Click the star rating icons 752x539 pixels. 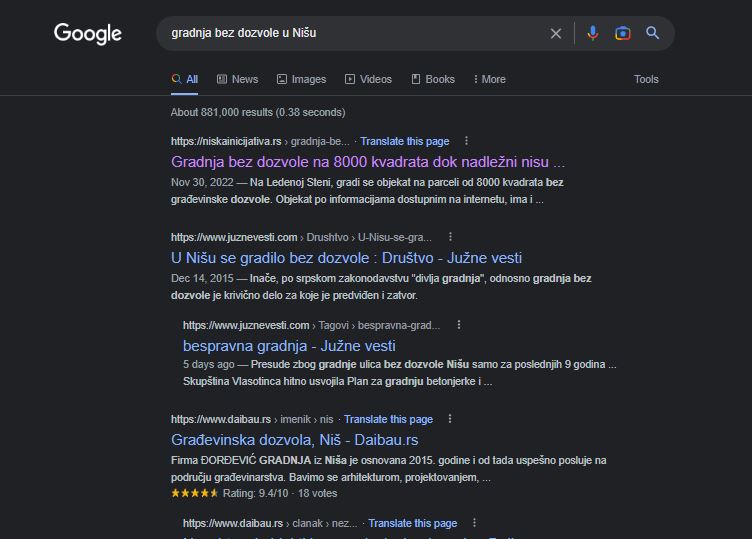195,493
